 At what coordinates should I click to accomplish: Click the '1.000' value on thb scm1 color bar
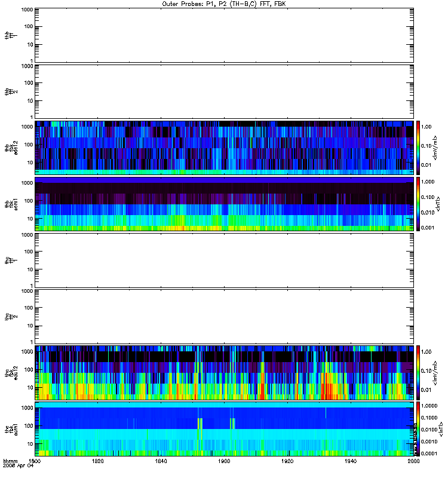[x=428, y=182]
